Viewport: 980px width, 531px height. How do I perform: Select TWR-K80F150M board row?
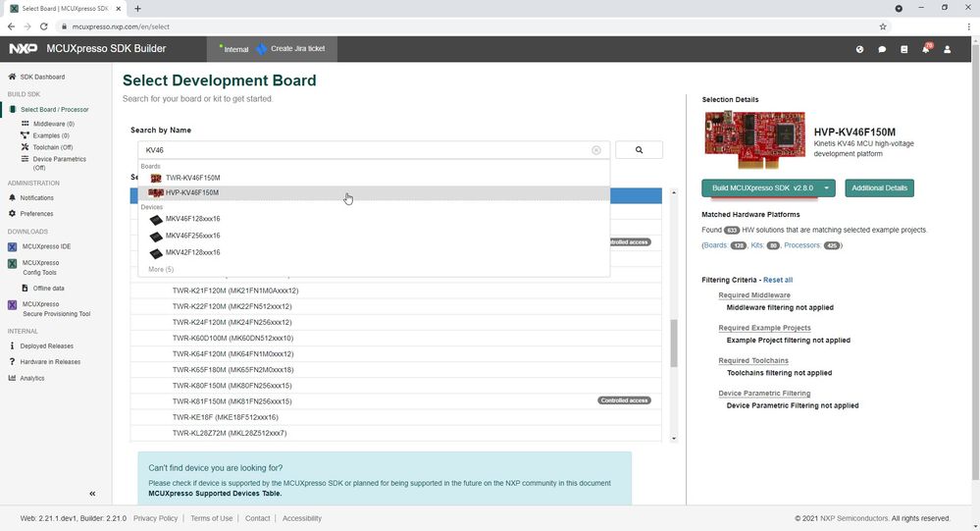(396, 386)
